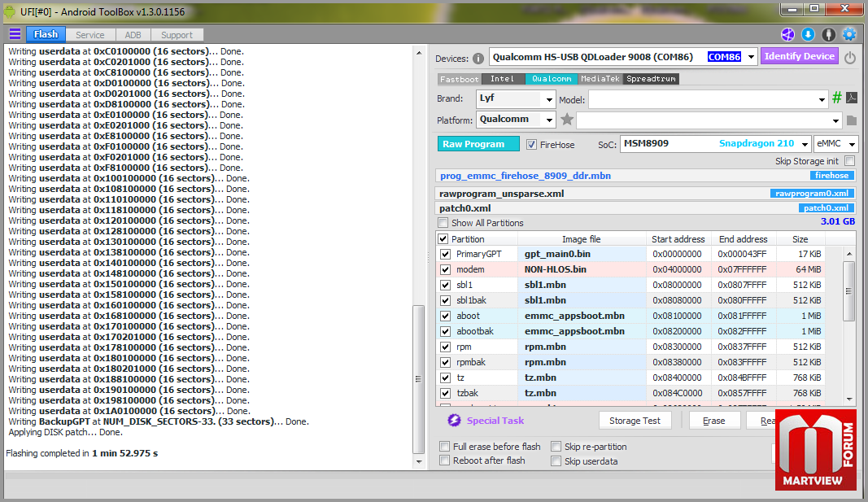Select the MediaTek chipset tab
The image size is (868, 502).
pos(600,79)
